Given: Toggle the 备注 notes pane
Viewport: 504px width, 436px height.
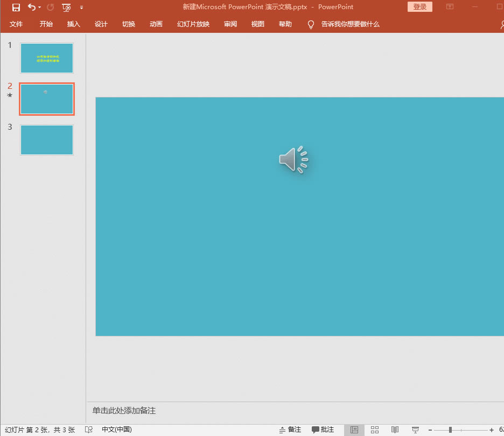Looking at the screenshot, I should [290, 430].
